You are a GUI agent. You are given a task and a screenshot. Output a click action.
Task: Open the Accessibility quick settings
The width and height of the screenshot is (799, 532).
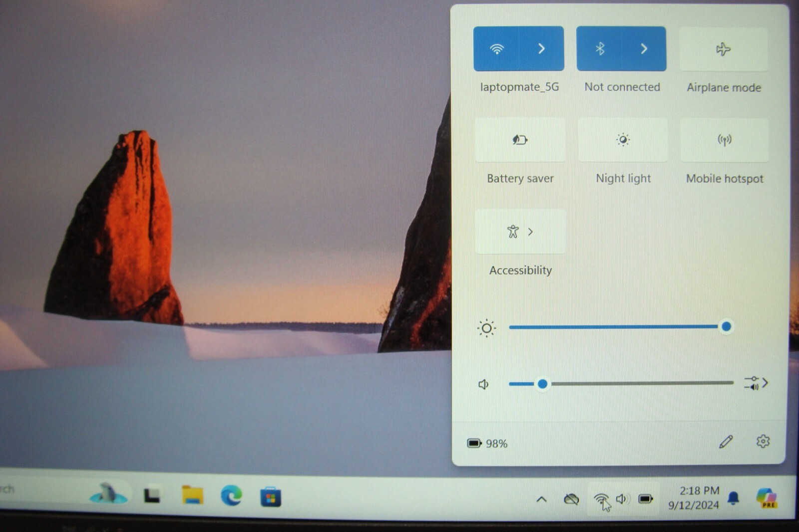520,232
